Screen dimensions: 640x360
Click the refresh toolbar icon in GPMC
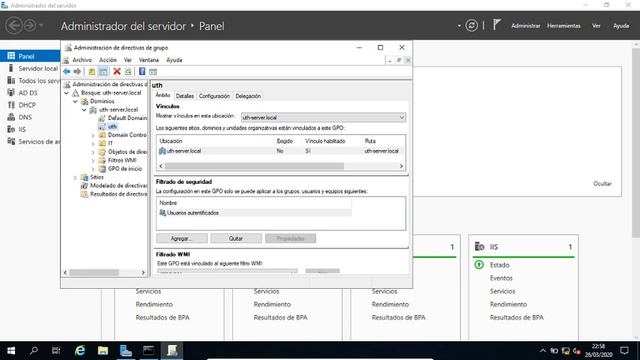point(128,72)
